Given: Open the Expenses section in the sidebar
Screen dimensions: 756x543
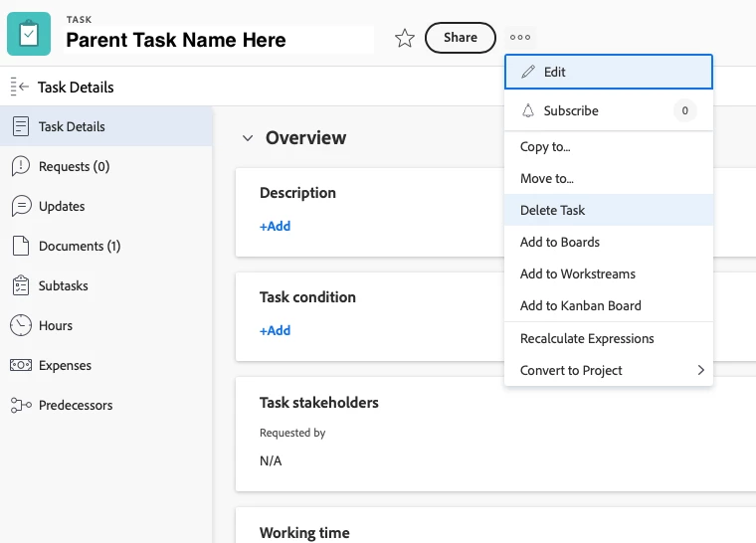Looking at the screenshot, I should [65, 365].
